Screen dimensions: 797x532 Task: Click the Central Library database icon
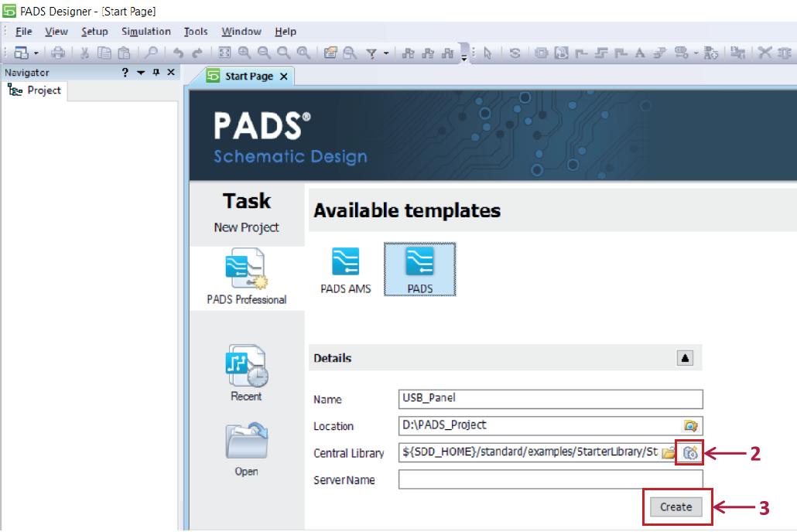689,452
